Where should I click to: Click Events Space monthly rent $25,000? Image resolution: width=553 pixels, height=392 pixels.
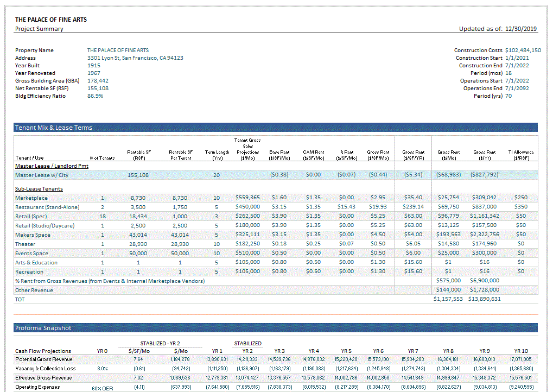(x=448, y=253)
